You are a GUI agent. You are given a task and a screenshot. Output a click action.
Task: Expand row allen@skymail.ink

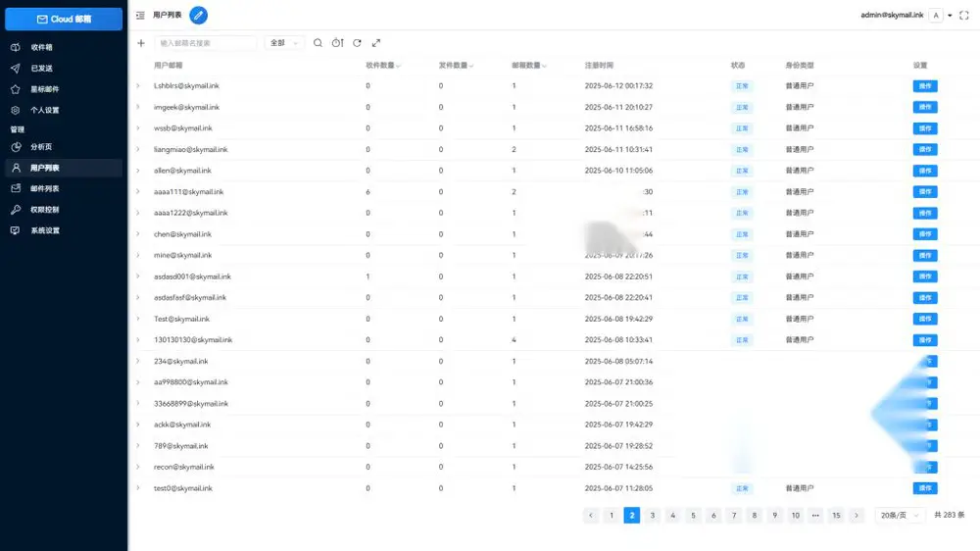tap(138, 171)
